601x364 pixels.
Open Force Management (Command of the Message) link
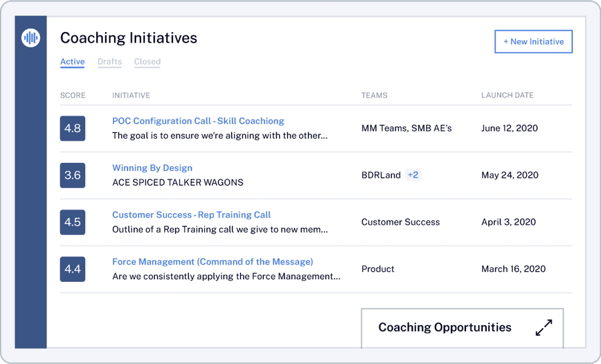(x=213, y=262)
